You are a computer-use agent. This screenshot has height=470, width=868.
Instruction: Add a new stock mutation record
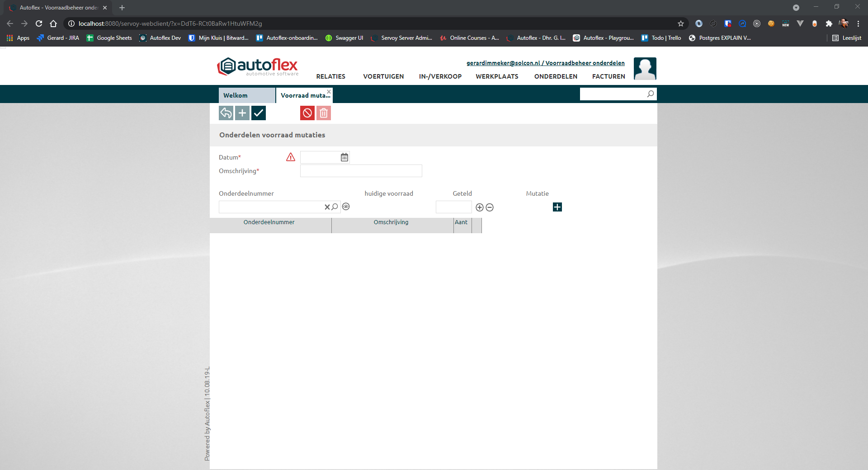(242, 113)
